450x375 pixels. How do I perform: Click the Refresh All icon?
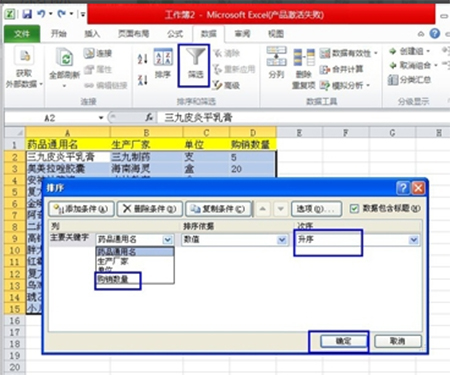[64, 57]
